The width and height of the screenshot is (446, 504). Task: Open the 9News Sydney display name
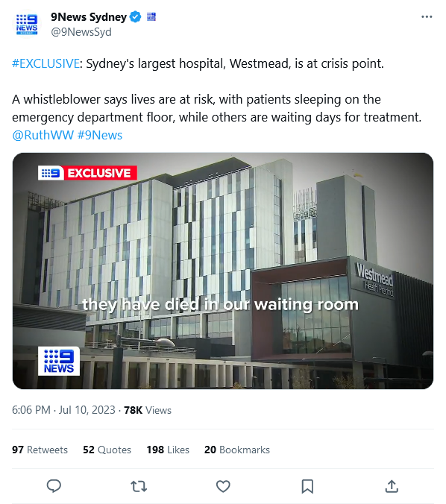click(x=89, y=16)
